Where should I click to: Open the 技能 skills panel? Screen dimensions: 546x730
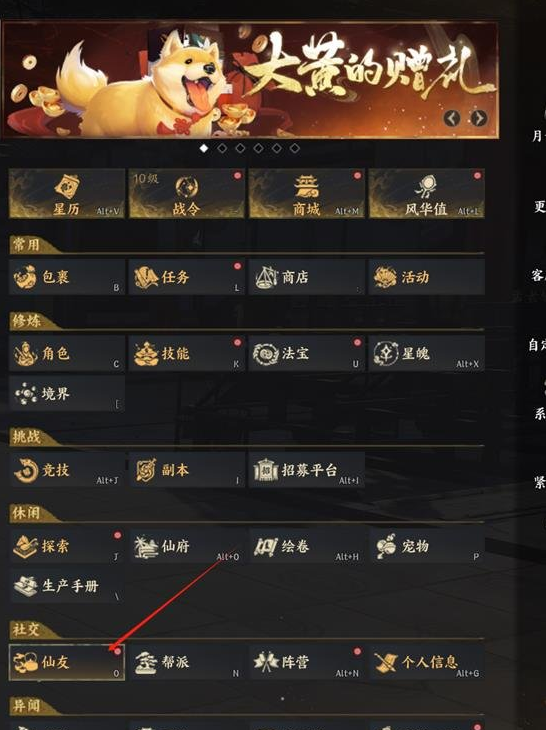(x=187, y=354)
